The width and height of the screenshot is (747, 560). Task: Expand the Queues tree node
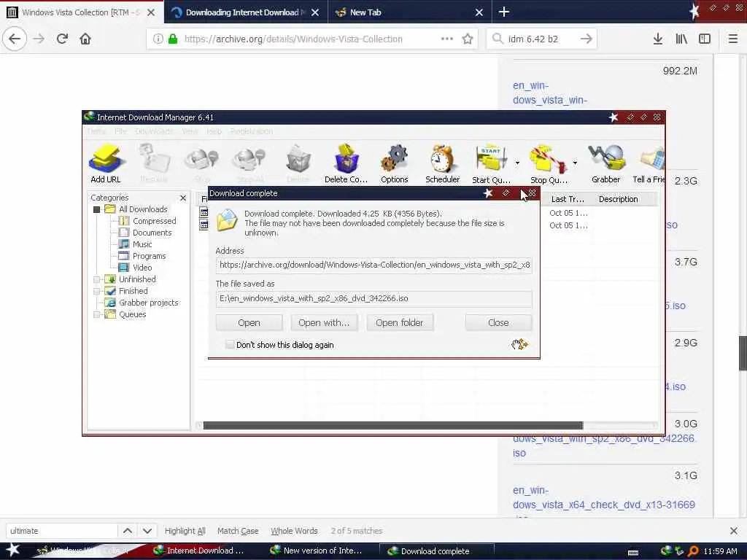[97, 314]
